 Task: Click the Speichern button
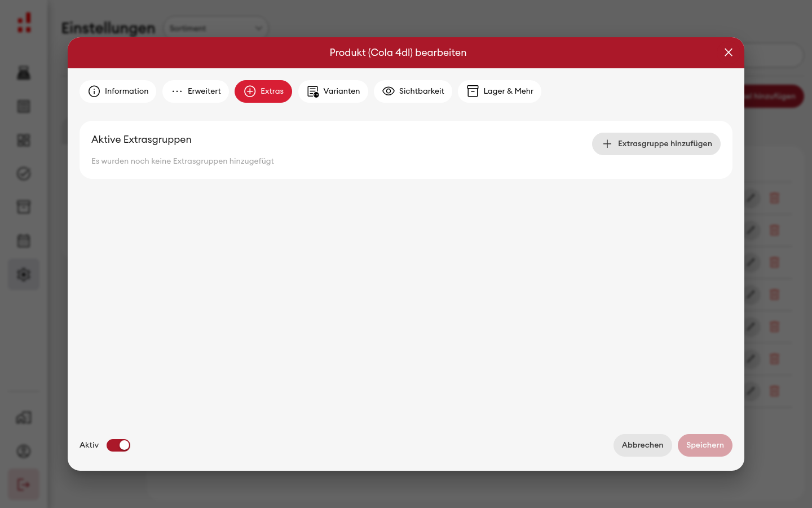[x=705, y=445]
